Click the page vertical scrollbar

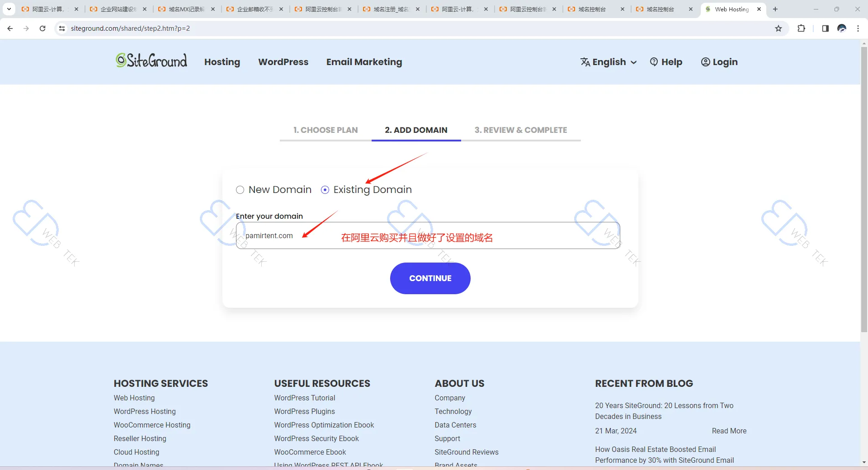(864, 190)
